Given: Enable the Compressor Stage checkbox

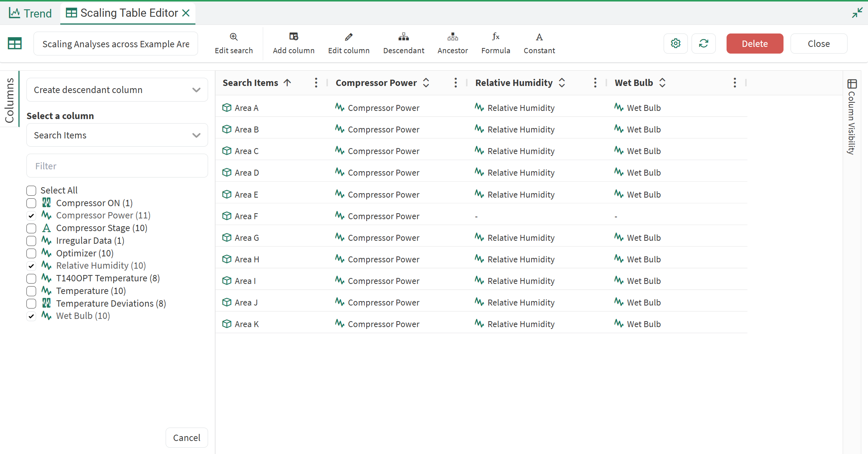Looking at the screenshot, I should click(31, 228).
